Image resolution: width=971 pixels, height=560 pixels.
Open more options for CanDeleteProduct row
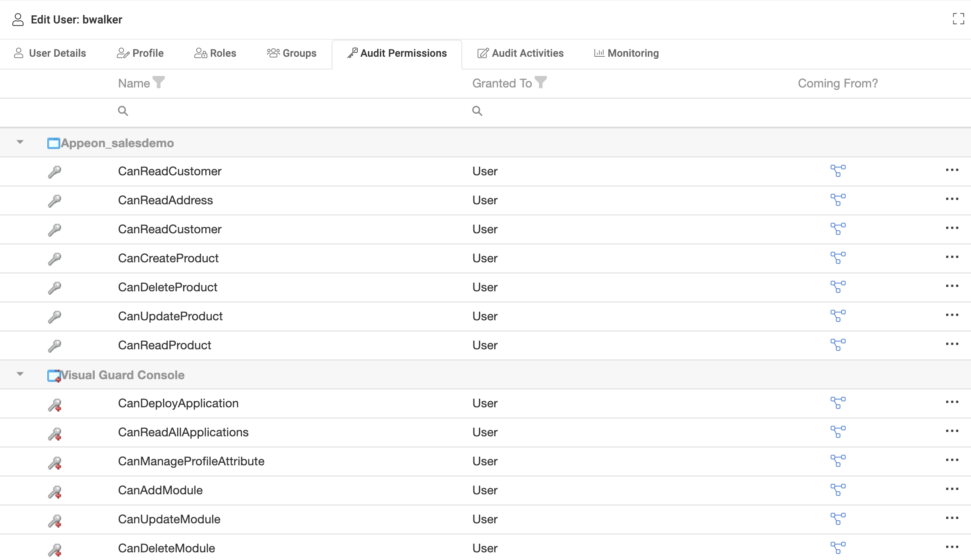pos(952,286)
